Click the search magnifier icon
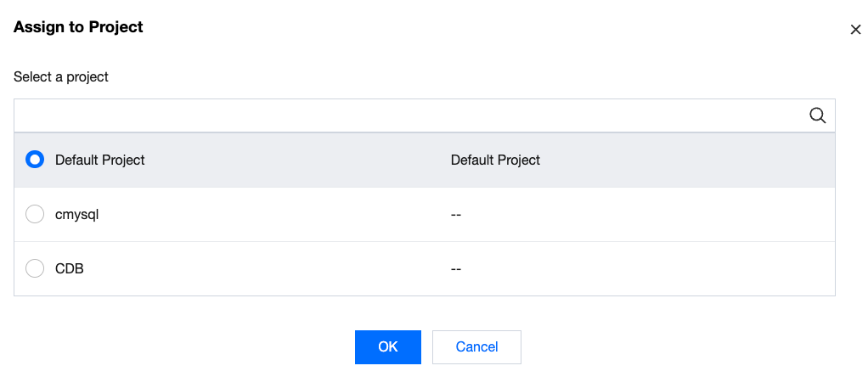The height and width of the screenshot is (377, 868). pos(818,116)
